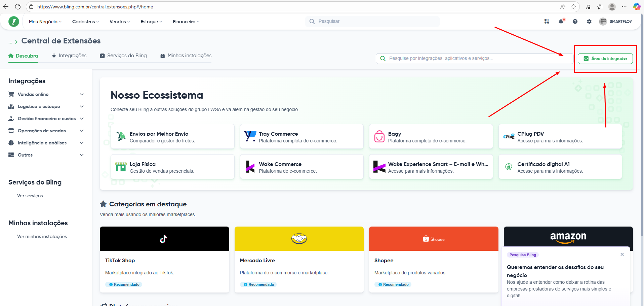Add page to favorites star icon
This screenshot has width=644, height=306.
pos(573,7)
